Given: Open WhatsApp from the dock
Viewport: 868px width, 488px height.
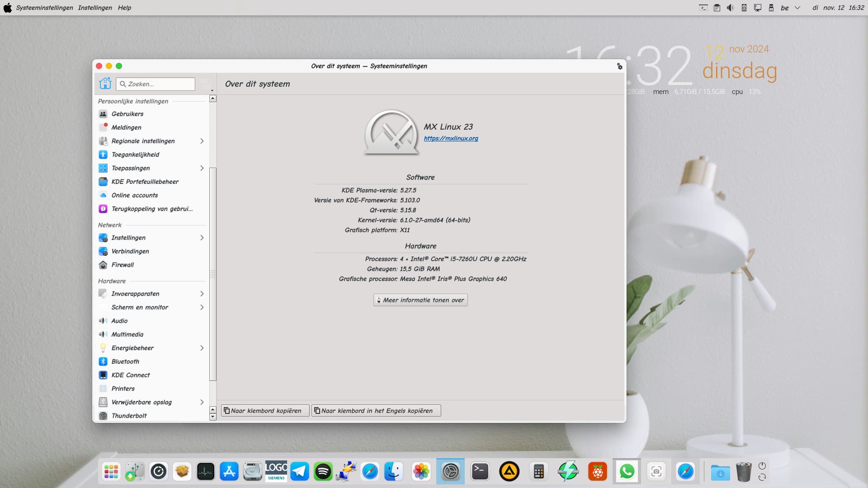Looking at the screenshot, I should (627, 472).
